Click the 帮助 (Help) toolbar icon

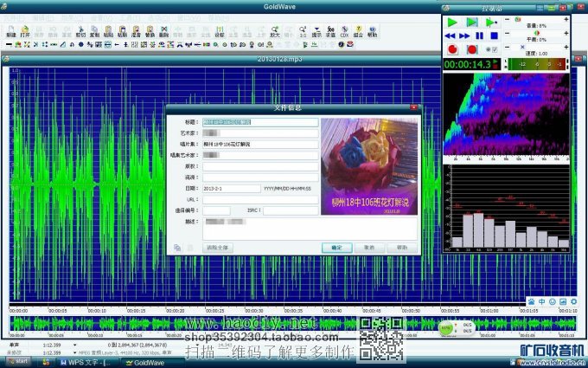(372, 31)
